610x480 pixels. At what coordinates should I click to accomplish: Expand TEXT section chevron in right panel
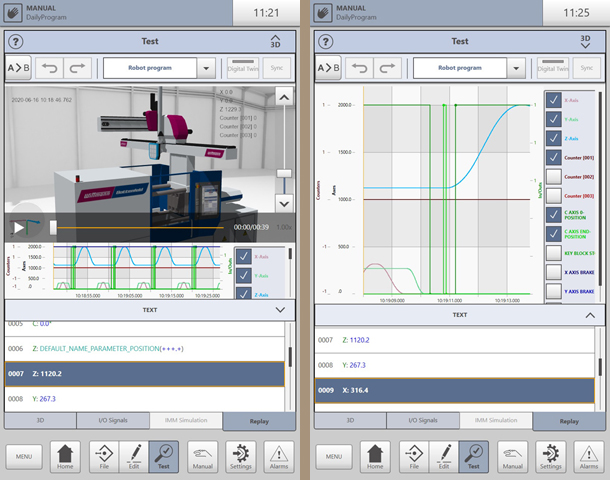(x=590, y=315)
